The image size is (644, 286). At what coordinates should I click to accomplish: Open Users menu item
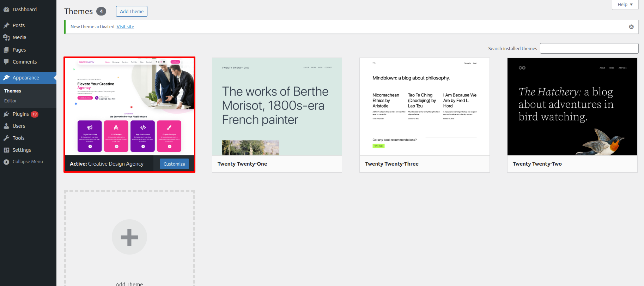28,126
